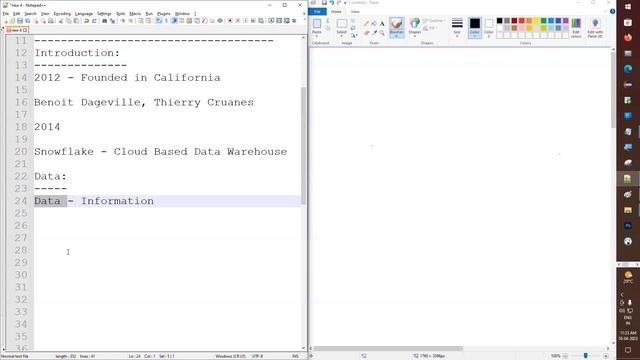The width and height of the screenshot is (640, 360).
Task: Select the Text tool in Paint
Action: tap(382, 24)
